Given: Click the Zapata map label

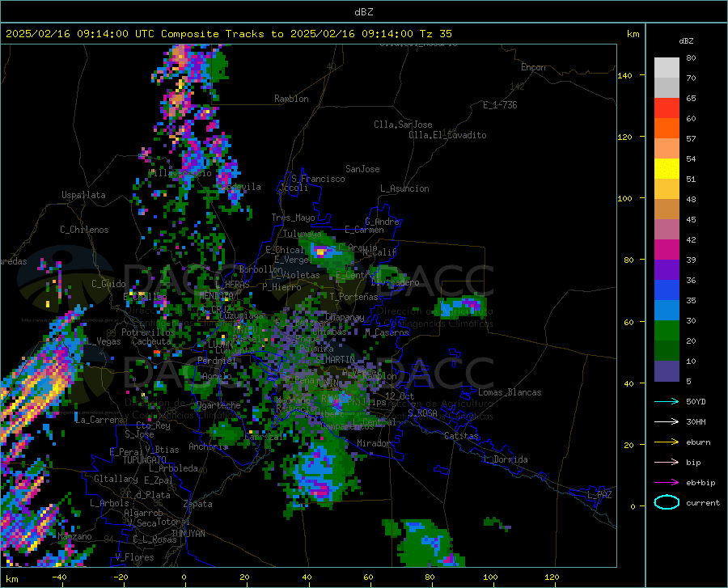Looking at the screenshot, I should pos(198,504).
